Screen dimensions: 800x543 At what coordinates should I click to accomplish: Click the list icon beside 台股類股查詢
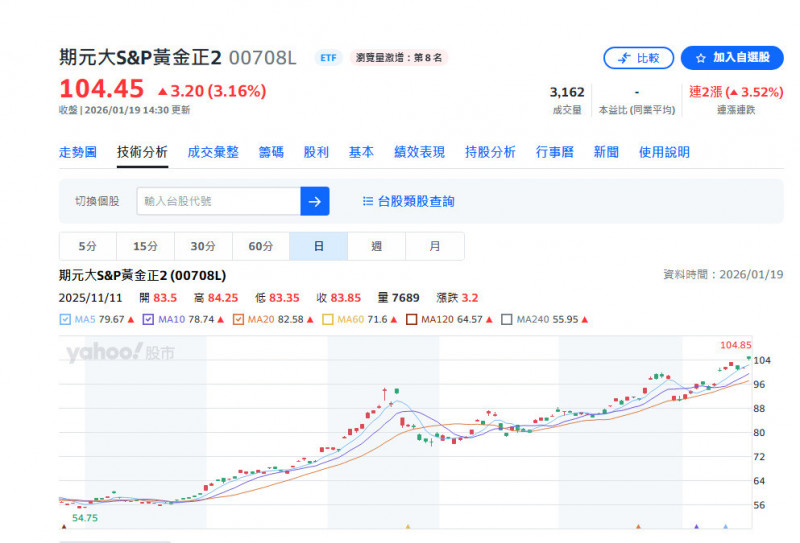[367, 201]
